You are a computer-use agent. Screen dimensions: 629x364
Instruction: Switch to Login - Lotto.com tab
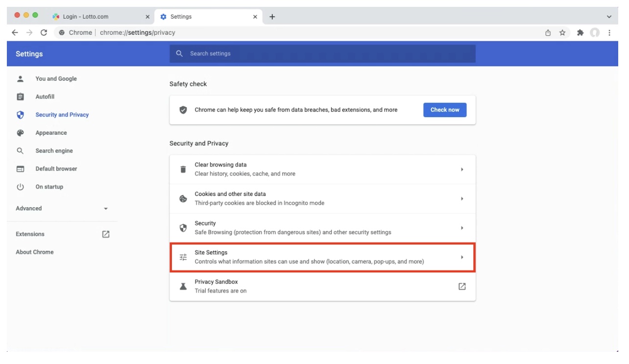pyautogui.click(x=100, y=17)
